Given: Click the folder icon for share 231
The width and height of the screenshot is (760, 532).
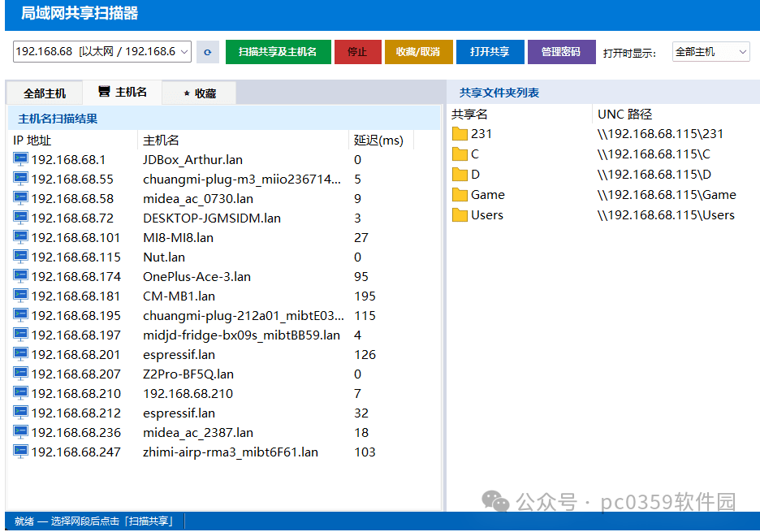Looking at the screenshot, I should coord(460,134).
